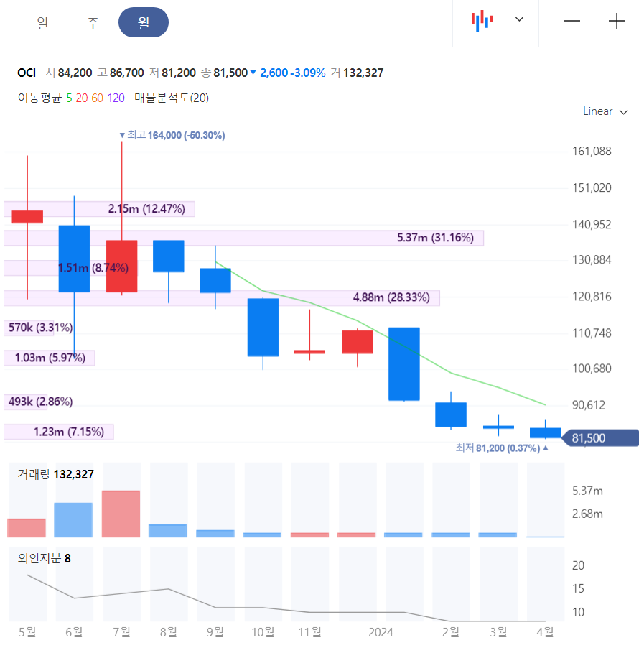Click the 최고 164,000 high marker
The width and height of the screenshot is (644, 653).
[x=172, y=135]
